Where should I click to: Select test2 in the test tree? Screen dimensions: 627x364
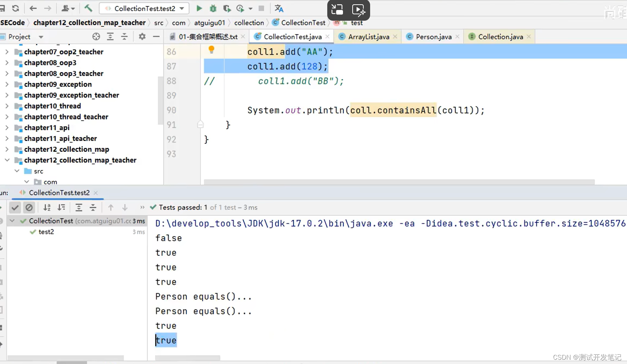(x=46, y=232)
